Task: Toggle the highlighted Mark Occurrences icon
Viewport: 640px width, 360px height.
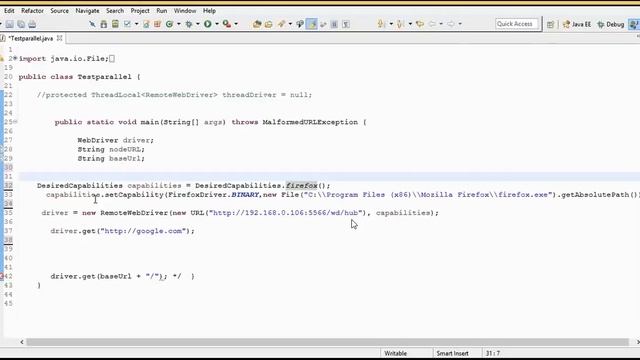Action: (312, 24)
